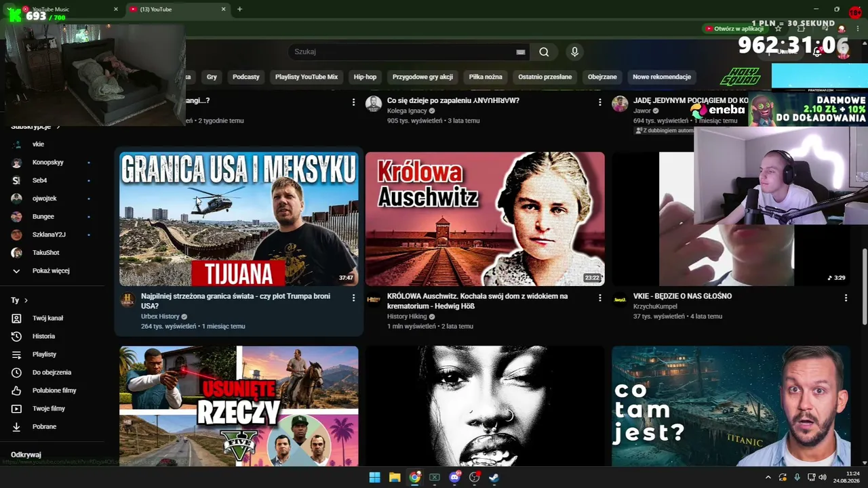The width and height of the screenshot is (868, 488).
Task: Switch to the (13) YouTube browser tab
Action: tap(178, 9)
